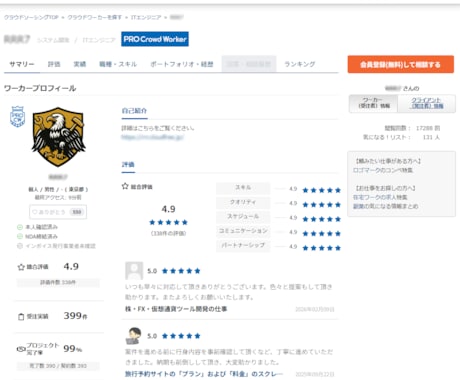This screenshot has height=380, width=460.
Task: Open the 株・FX・仮想通貨ツール開発の仕事 link
Action: [x=176, y=309]
